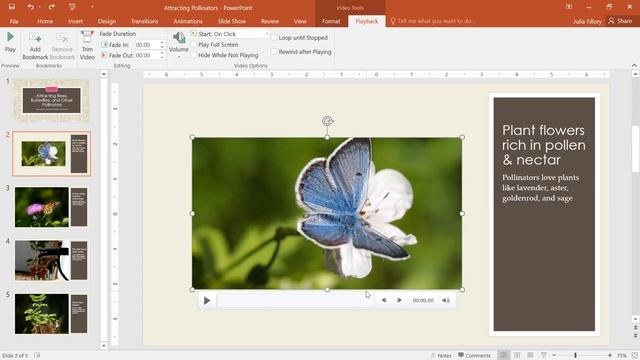This screenshot has height=360, width=640.
Task: Zoom in with the plus button
Action: coord(609,356)
